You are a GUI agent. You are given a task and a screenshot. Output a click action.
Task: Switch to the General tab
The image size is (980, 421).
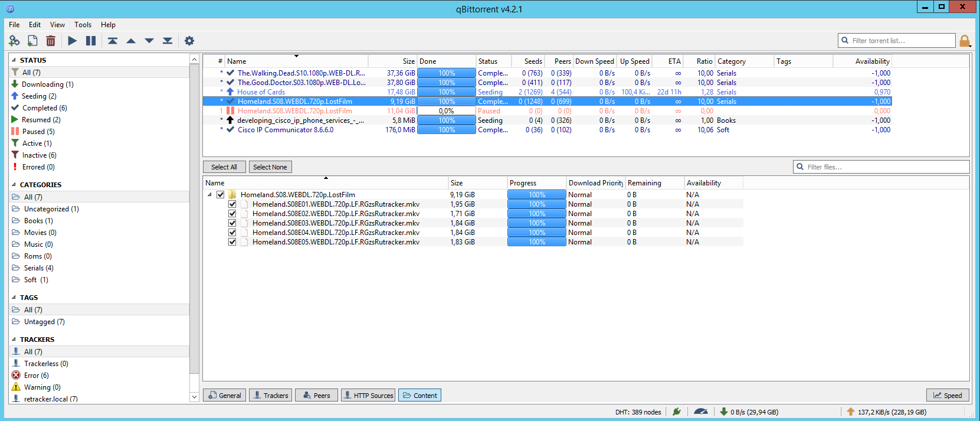click(x=224, y=396)
